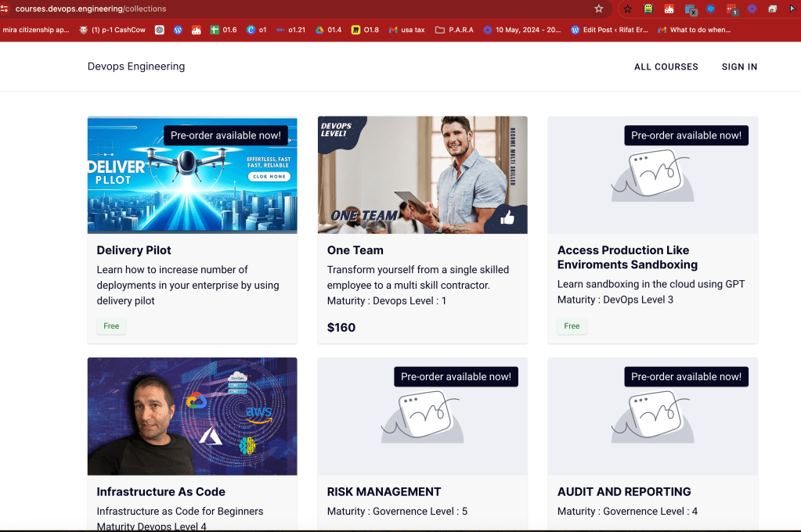This screenshot has width=801, height=532.
Task: Open the Edit Post Rifat WordPress bookmark
Action: 609,30
